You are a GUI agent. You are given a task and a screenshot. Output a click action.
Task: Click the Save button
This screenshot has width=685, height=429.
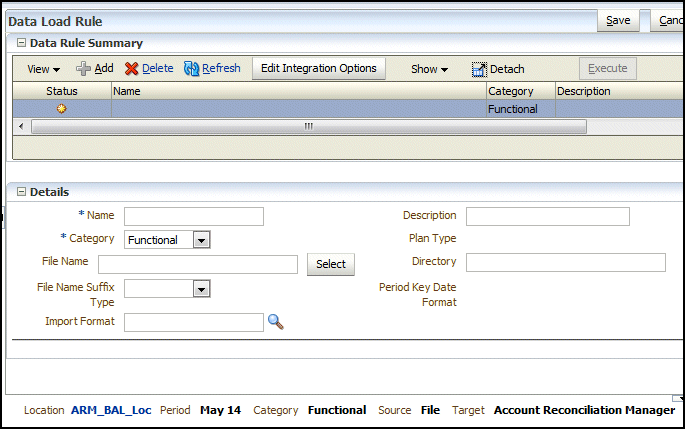pos(618,21)
